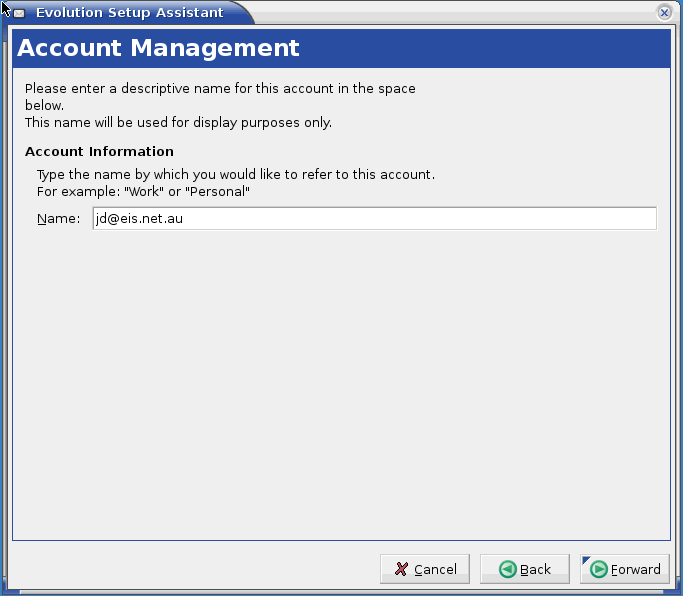This screenshot has height=596, width=683.
Task: Click the envelope icon in title bar
Action: click(19, 13)
